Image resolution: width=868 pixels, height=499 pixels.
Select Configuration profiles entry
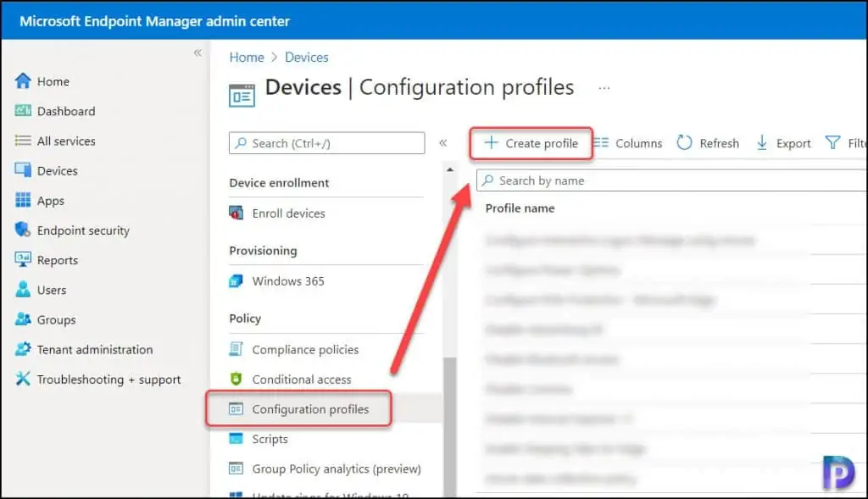[x=310, y=409]
